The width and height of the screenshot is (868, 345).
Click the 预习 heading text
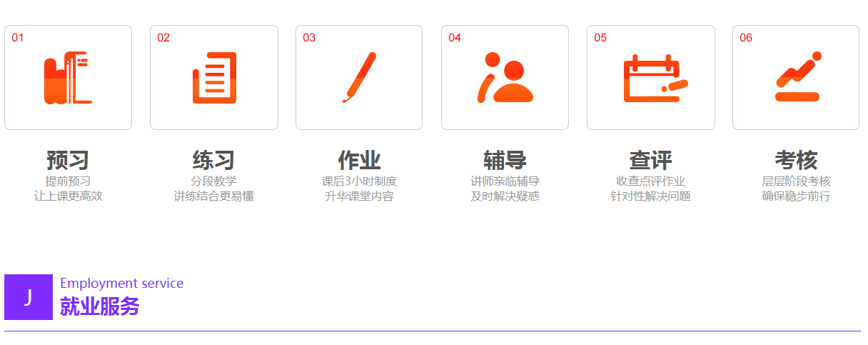pos(68,160)
